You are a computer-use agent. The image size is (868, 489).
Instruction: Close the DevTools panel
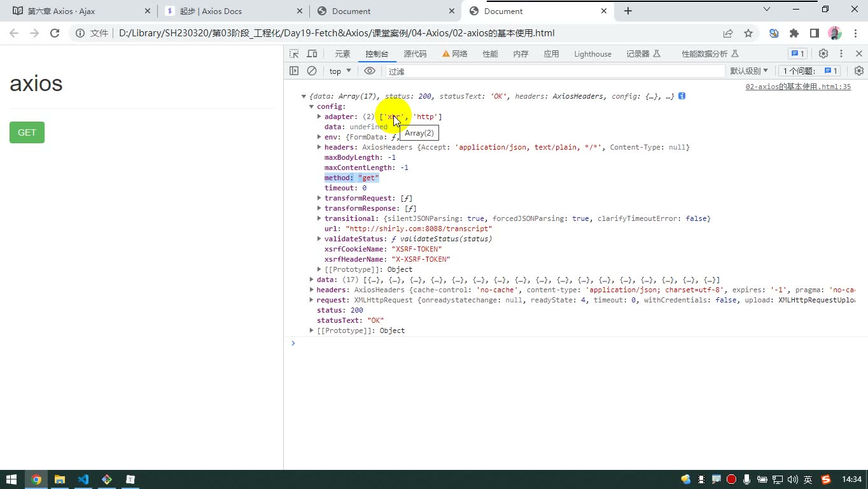[858, 54]
